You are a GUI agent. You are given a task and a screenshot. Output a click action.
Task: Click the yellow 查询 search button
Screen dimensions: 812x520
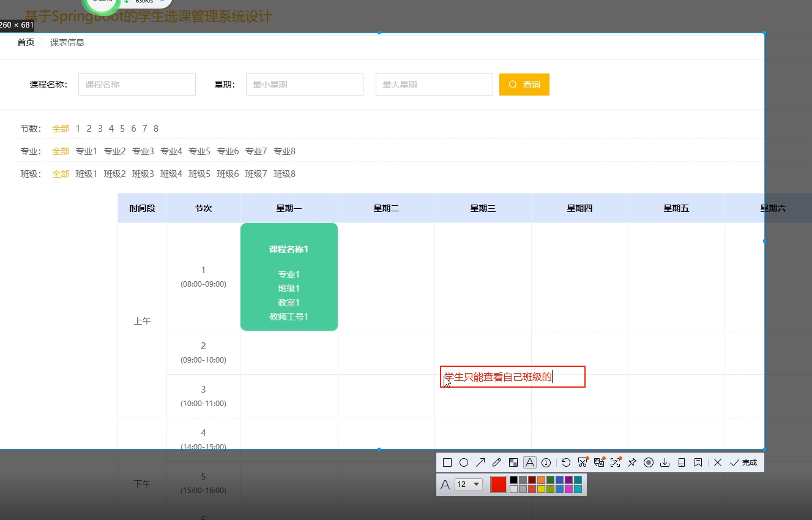click(x=524, y=84)
